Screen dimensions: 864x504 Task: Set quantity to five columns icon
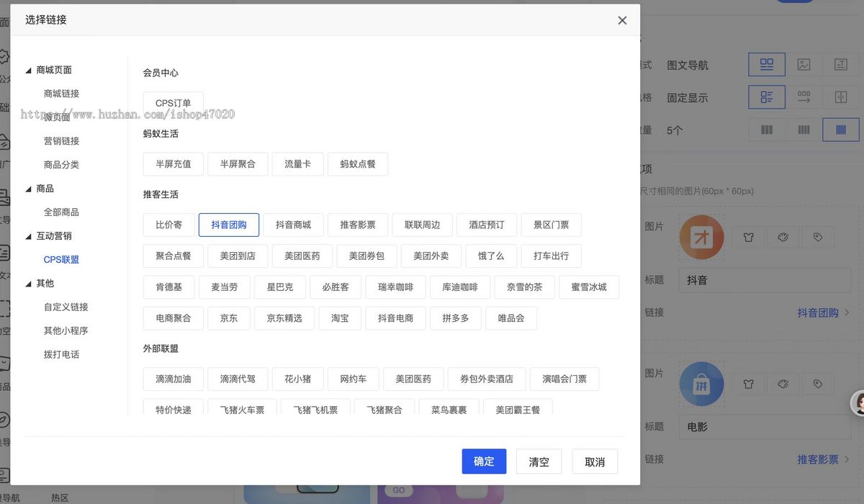pos(841,130)
